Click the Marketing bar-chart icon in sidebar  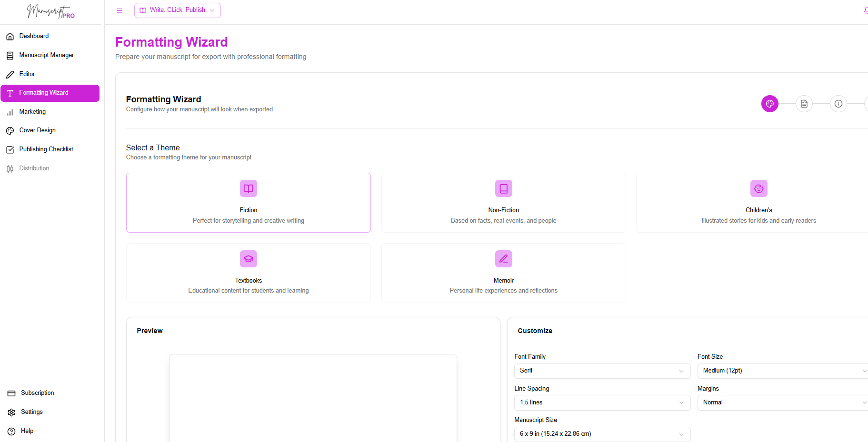click(10, 112)
